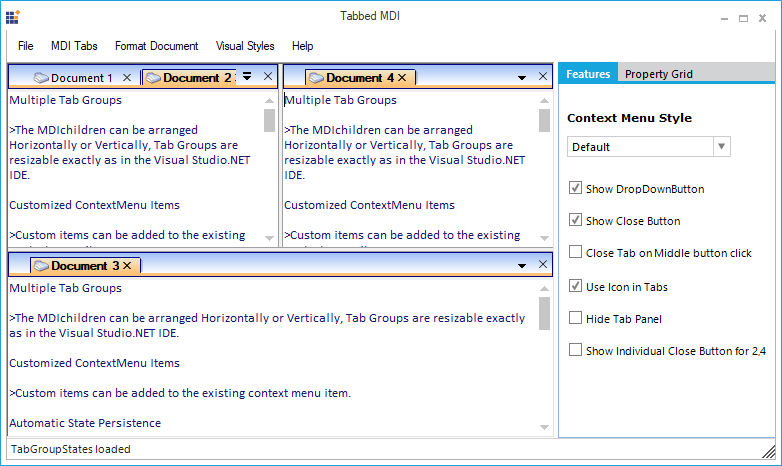Toggle the Show DropDownButton checkbox
Image resolution: width=782 pixels, height=466 pixels.
tap(576, 188)
